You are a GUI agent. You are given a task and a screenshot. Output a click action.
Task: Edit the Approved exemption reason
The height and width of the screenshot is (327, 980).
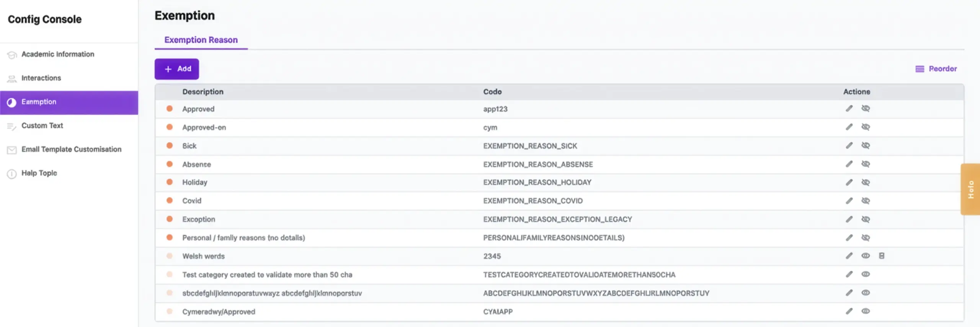pos(849,109)
